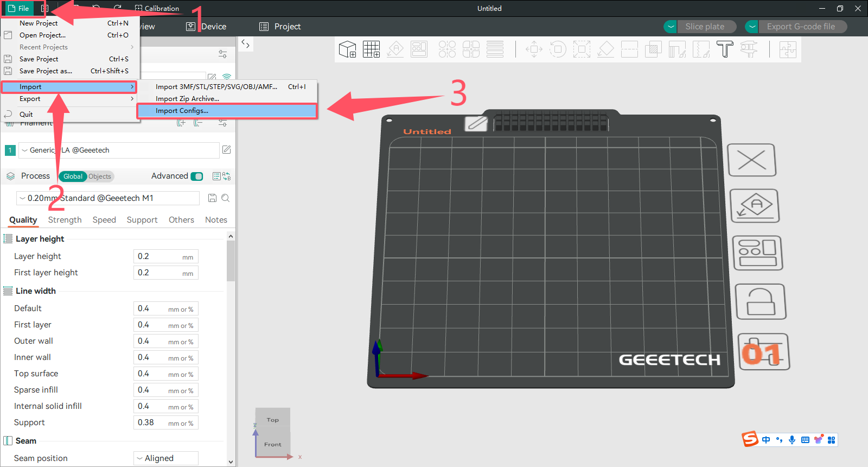This screenshot has height=467, width=868.
Task: Click the Add plate grid icon
Action: tap(372, 49)
